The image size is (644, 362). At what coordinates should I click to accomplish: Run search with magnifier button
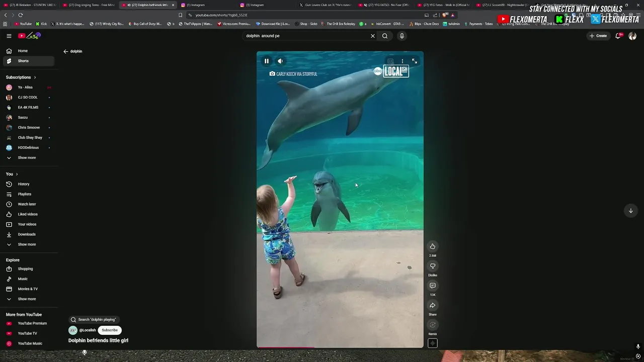tap(385, 36)
